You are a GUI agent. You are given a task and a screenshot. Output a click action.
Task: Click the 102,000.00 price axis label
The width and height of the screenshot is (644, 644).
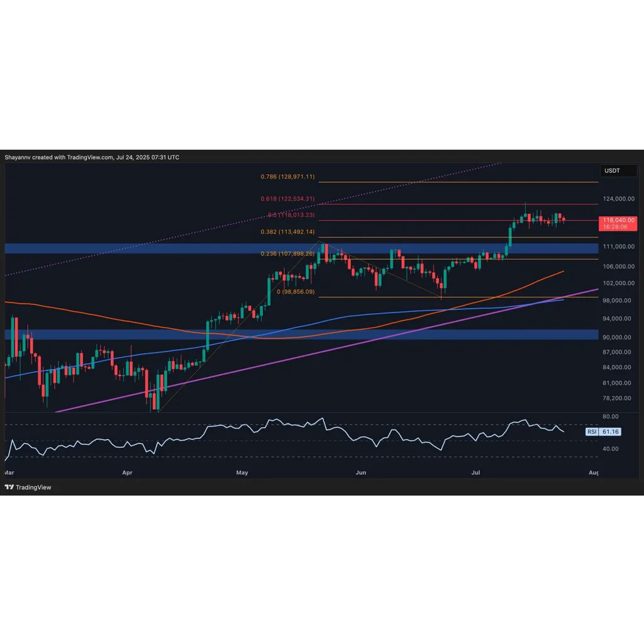coord(619,284)
